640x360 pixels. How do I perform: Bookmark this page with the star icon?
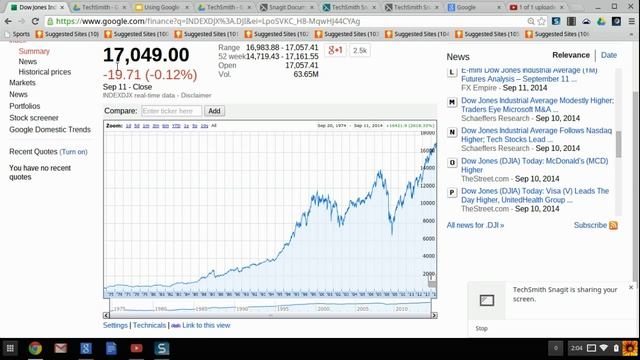point(542,21)
